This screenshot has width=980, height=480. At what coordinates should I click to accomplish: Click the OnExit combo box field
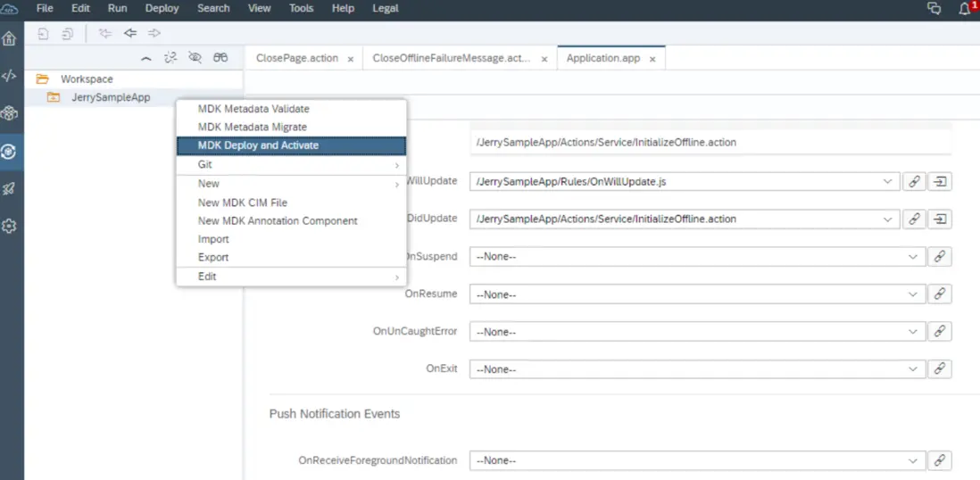point(685,369)
